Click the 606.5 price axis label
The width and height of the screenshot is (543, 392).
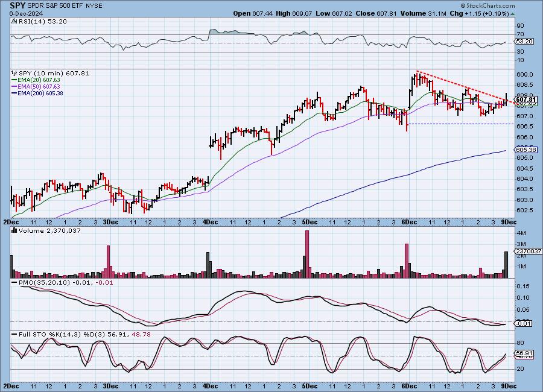524,127
